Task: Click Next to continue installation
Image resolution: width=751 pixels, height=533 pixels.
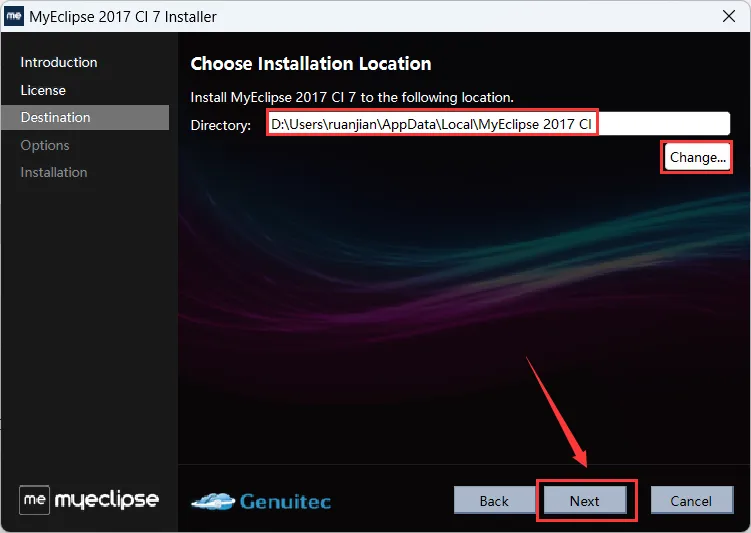Action: point(584,501)
